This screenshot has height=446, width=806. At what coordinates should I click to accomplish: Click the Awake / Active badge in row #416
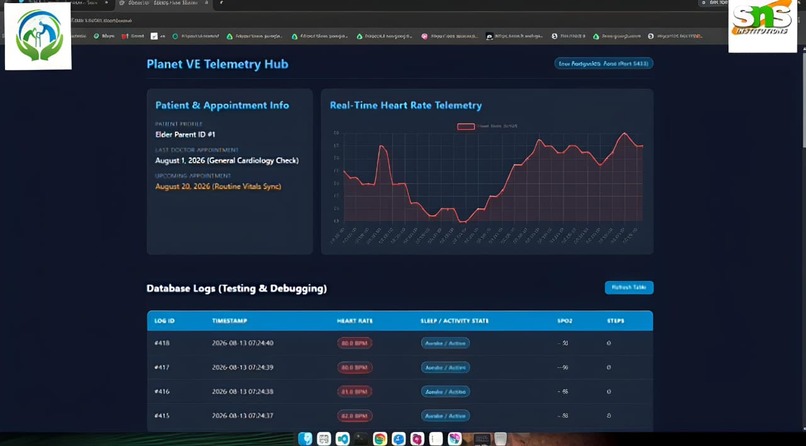click(x=445, y=392)
